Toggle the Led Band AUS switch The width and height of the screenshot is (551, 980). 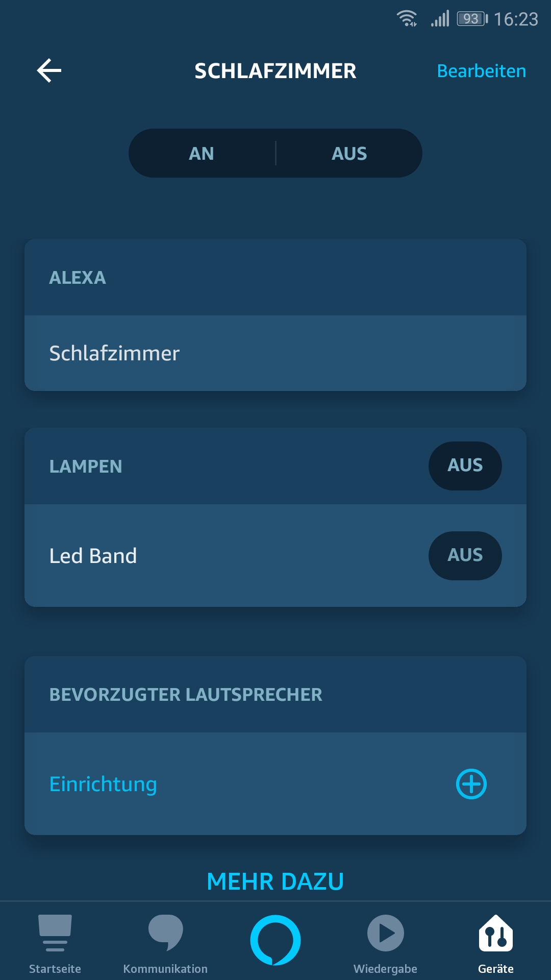point(465,555)
